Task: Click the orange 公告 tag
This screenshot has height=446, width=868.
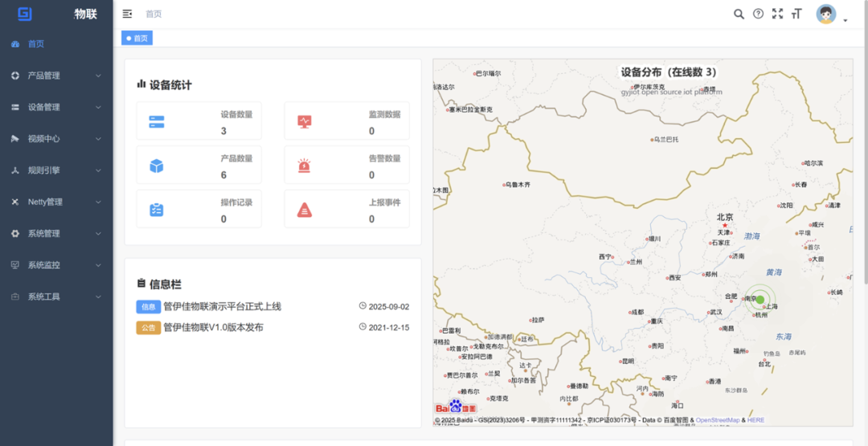Action: (149, 328)
